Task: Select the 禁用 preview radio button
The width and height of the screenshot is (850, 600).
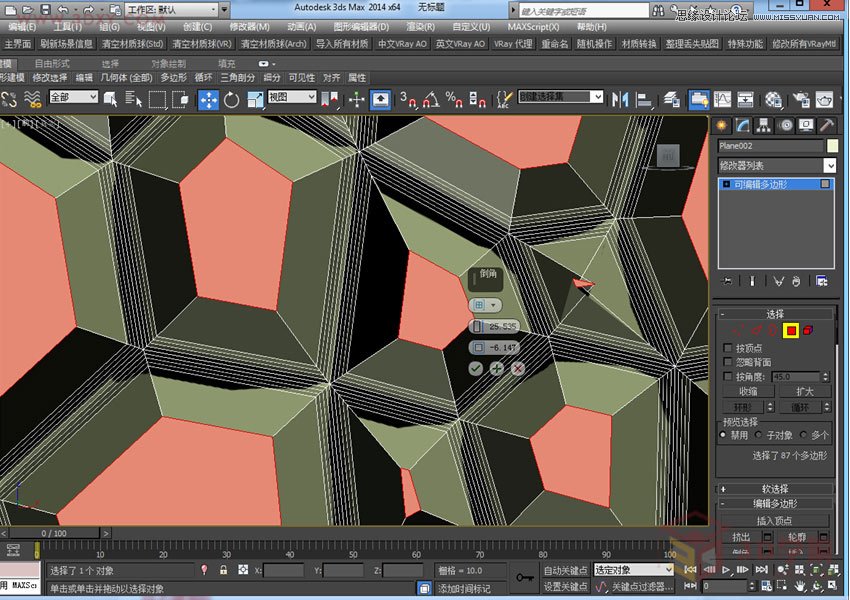Action: 723,435
